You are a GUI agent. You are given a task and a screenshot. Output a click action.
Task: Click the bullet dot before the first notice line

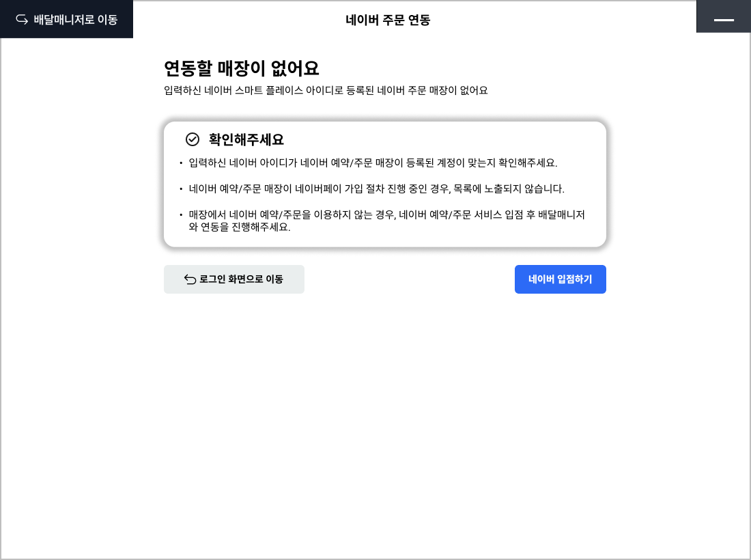coord(181,163)
